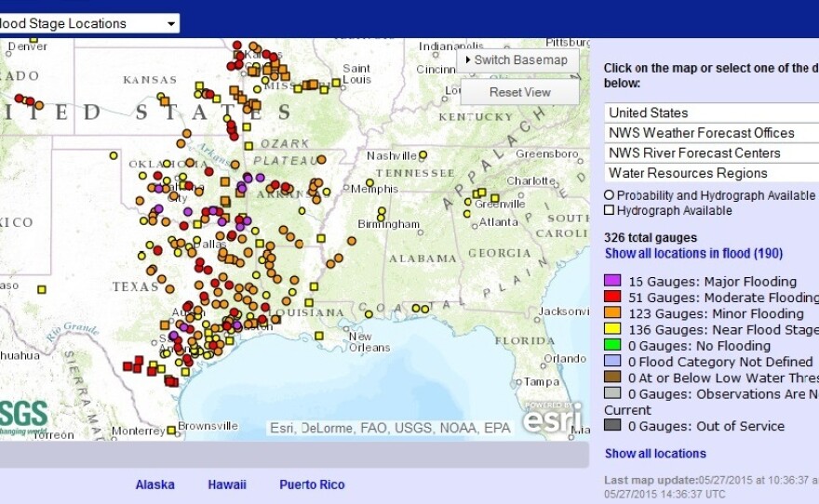This screenshot has width=819, height=504.
Task: Click the square icon for Hydrograph Available
Action: tap(610, 210)
